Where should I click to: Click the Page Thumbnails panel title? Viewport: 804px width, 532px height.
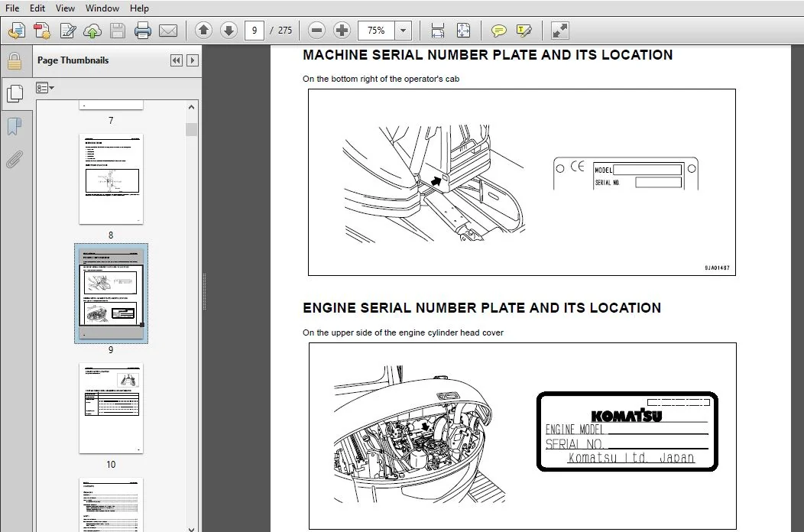[73, 60]
